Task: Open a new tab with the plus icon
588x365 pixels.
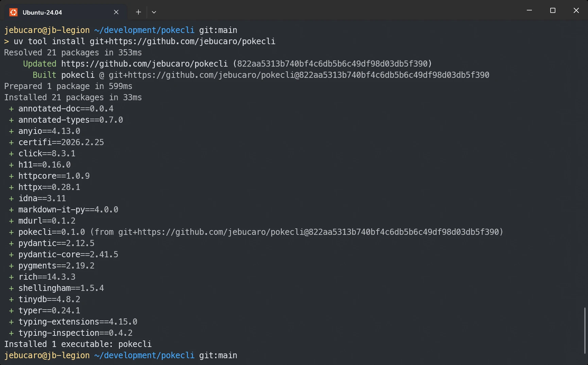Action: click(138, 12)
